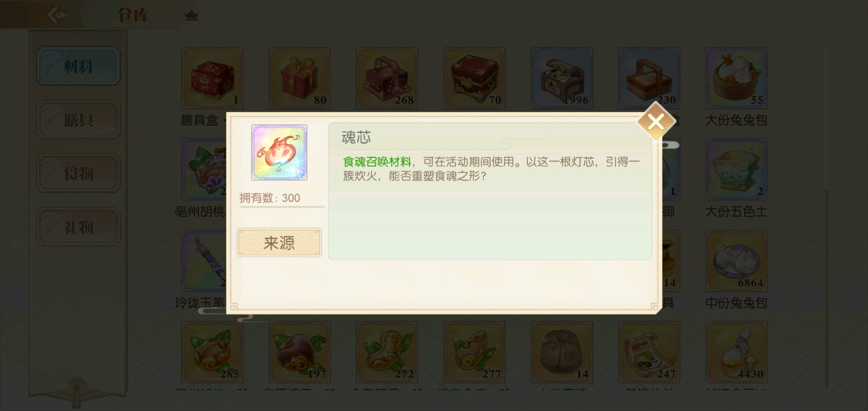Select the red lacquer chest with 70

click(474, 78)
